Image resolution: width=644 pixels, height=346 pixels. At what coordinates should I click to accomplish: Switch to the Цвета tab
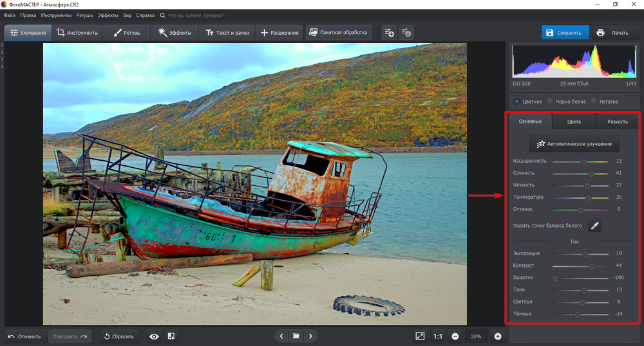[573, 122]
